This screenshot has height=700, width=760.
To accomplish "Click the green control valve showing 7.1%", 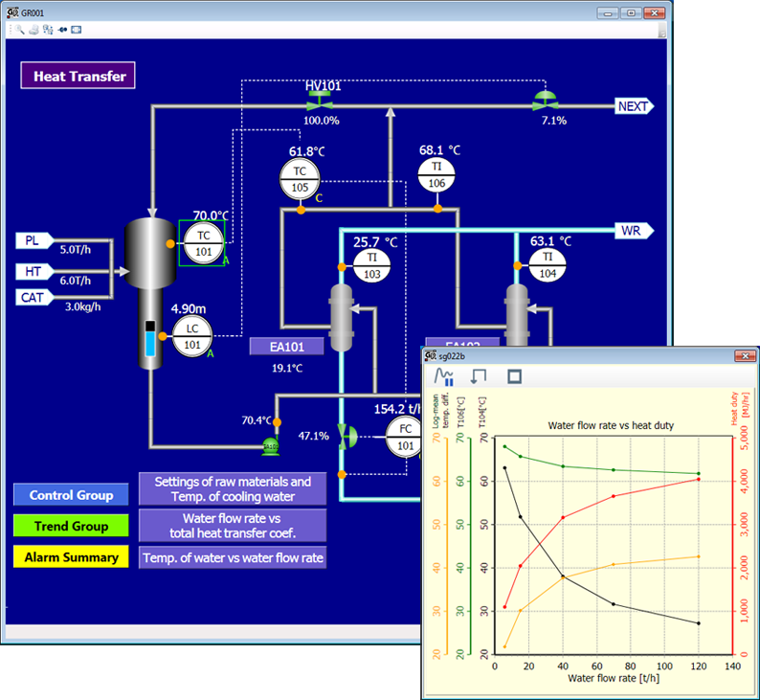I will 547,101.
